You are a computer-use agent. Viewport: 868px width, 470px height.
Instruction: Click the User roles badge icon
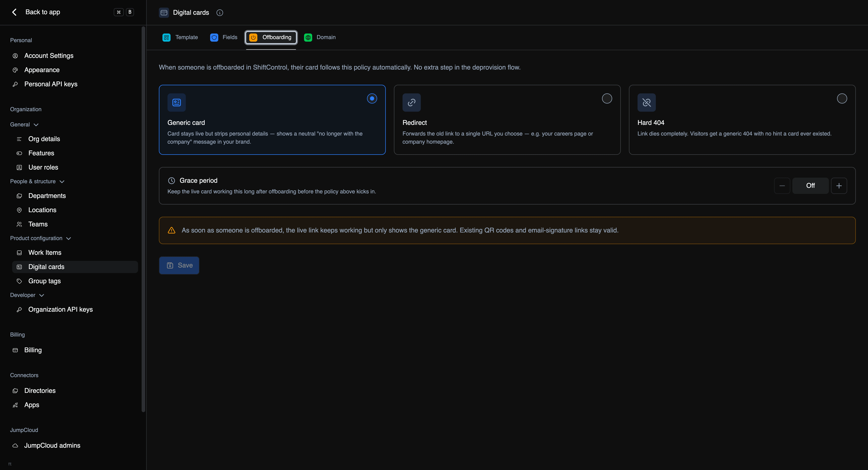click(19, 167)
